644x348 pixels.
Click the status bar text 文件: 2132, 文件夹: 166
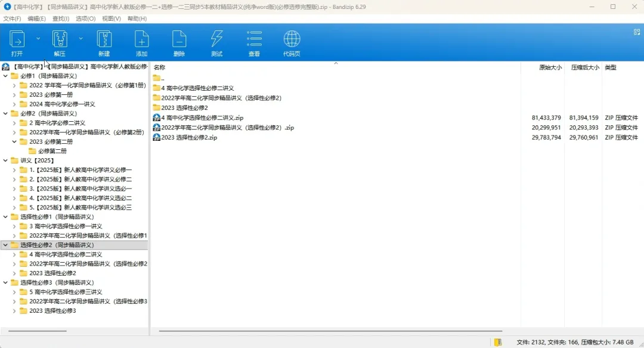tap(547, 342)
